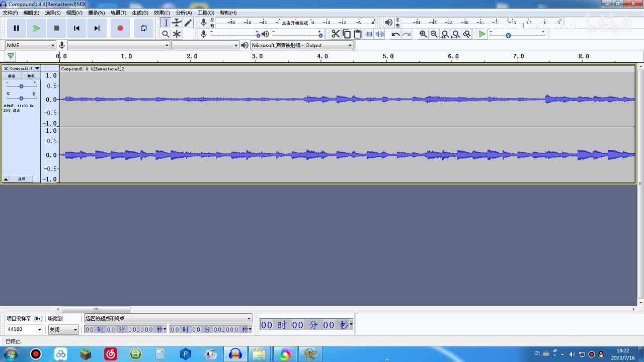The width and height of the screenshot is (644, 362).
Task: Copy the selection with the Copy icon
Action: tap(347, 34)
